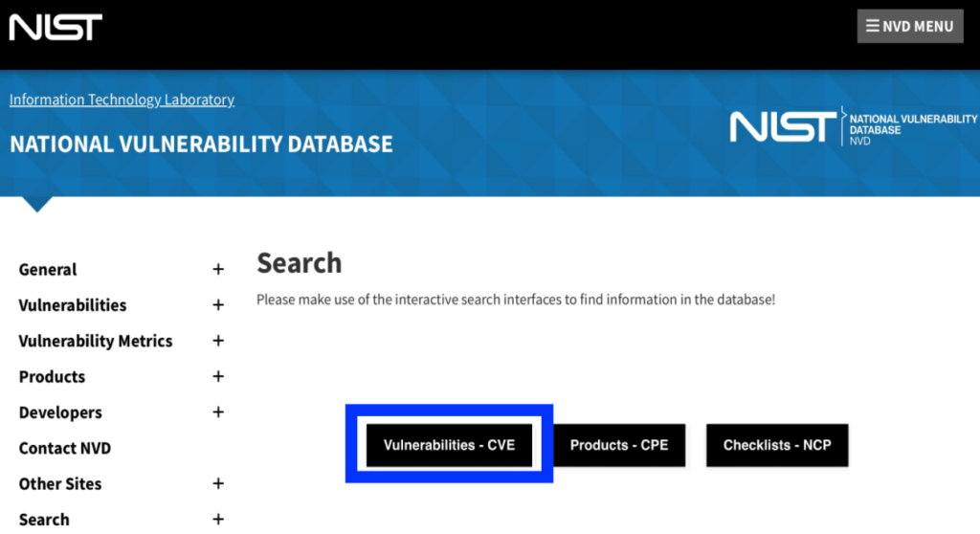Open the NVD MENU hamburger button
This screenshot has width=980, height=534.
[909, 26]
